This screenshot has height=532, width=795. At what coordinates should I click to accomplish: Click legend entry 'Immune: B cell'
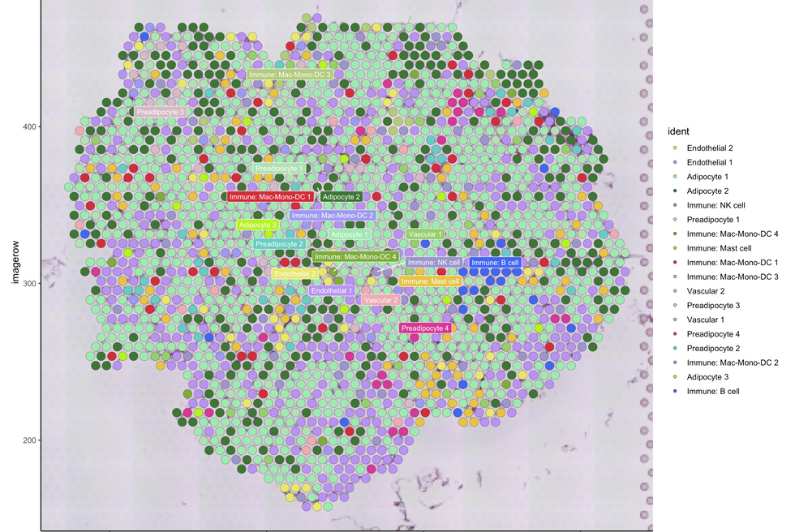click(713, 391)
